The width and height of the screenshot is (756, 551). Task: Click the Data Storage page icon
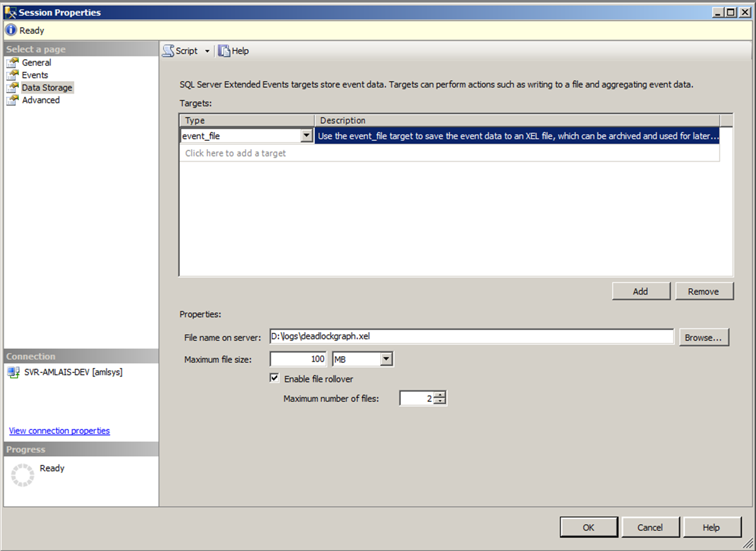(13, 87)
